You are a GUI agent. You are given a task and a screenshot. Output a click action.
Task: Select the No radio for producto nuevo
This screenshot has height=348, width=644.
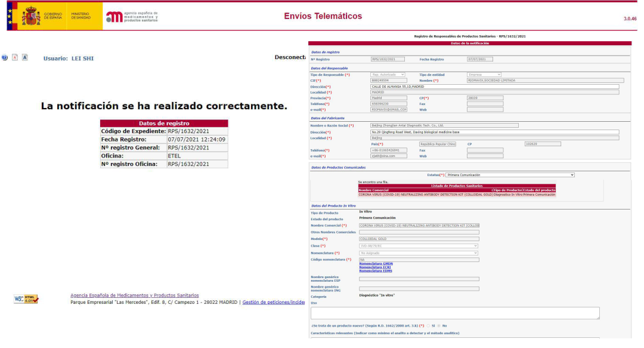439,326
